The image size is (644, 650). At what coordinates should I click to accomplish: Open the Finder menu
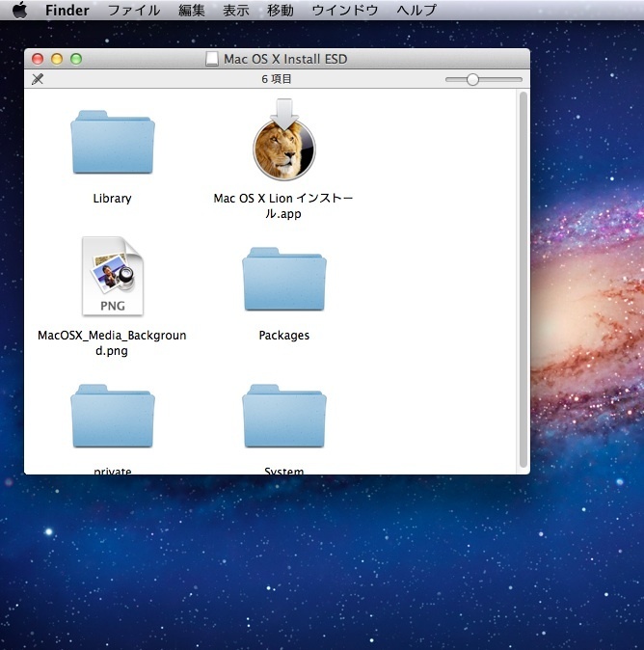[x=67, y=11]
